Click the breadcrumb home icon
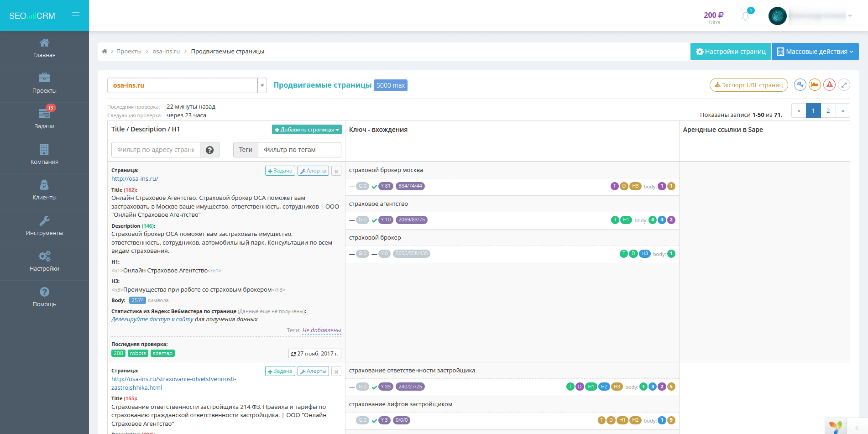 tap(105, 52)
